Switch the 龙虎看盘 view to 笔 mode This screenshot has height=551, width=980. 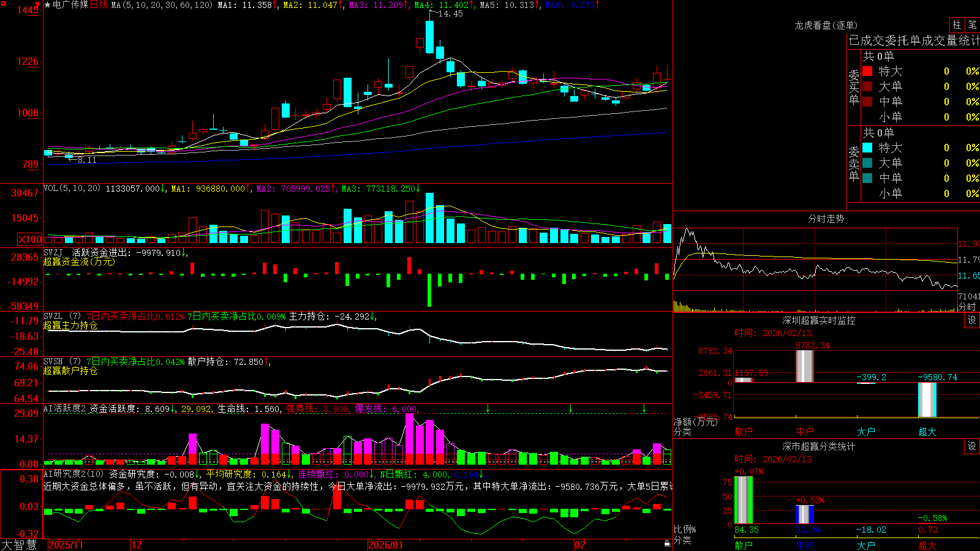click(x=973, y=24)
